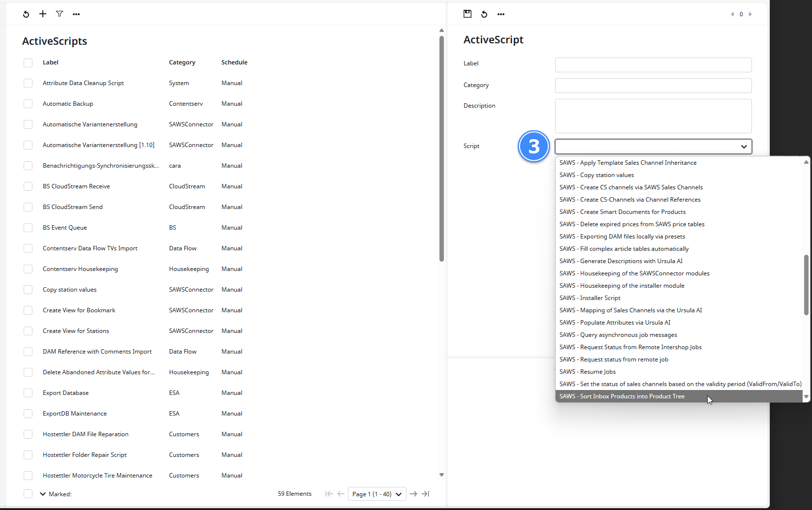
Task: Open Benachrichtigungs-Synchronisierungssk... entry
Action: 101,166
